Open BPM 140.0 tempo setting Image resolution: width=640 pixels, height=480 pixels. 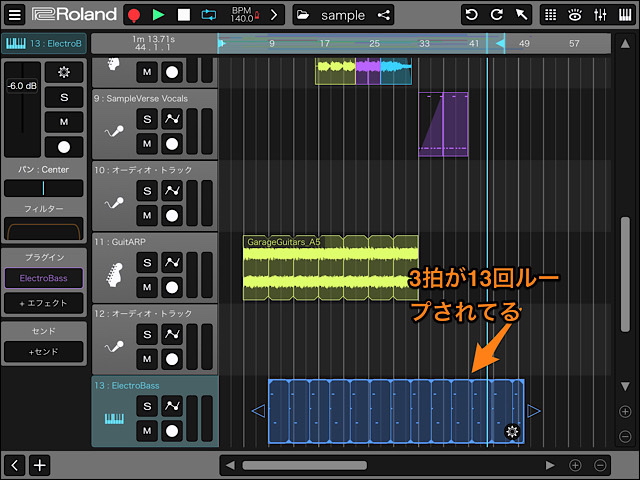pos(244,15)
